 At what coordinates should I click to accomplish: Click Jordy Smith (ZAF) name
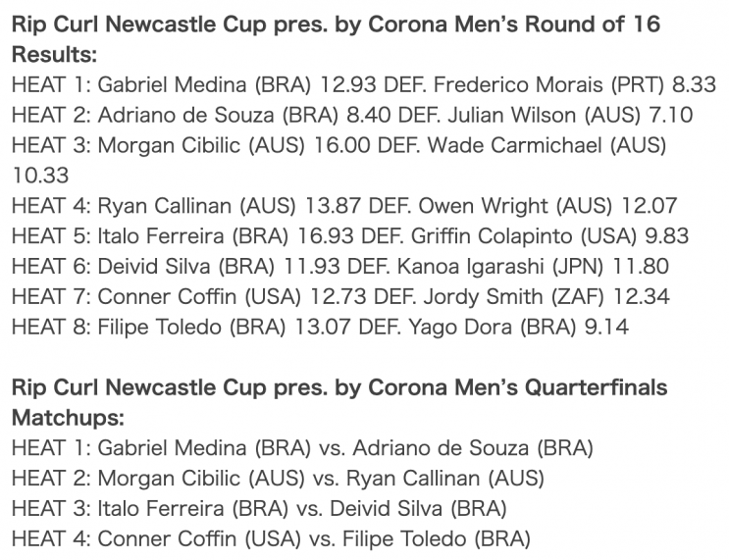513,296
